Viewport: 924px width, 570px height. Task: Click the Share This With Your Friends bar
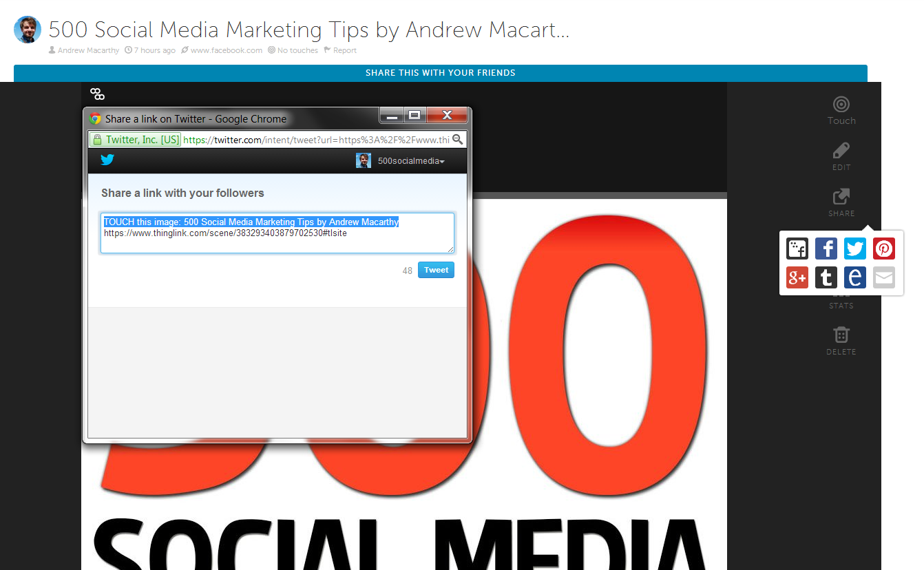tap(441, 73)
